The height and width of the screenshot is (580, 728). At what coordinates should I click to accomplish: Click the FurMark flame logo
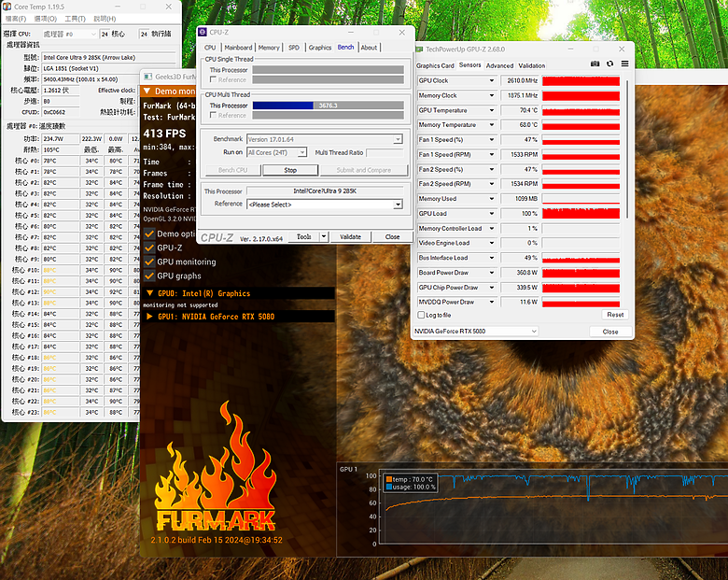coord(217,467)
